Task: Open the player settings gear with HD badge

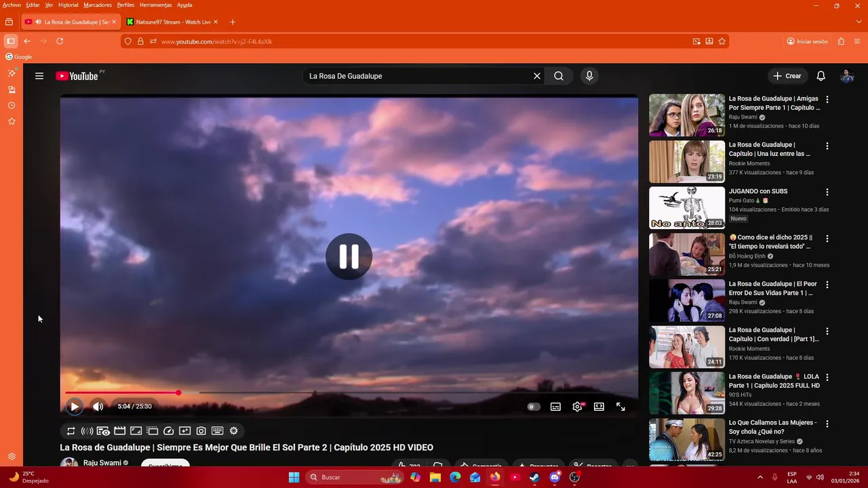Action: click(x=578, y=407)
